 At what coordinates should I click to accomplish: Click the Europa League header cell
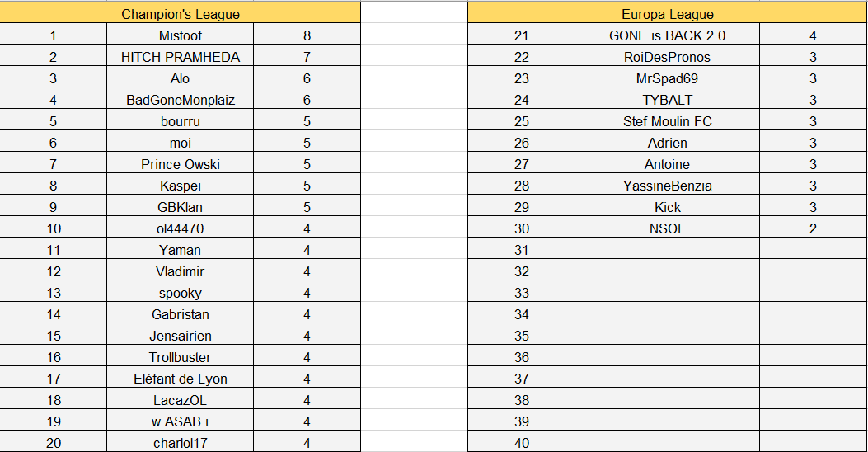click(667, 14)
